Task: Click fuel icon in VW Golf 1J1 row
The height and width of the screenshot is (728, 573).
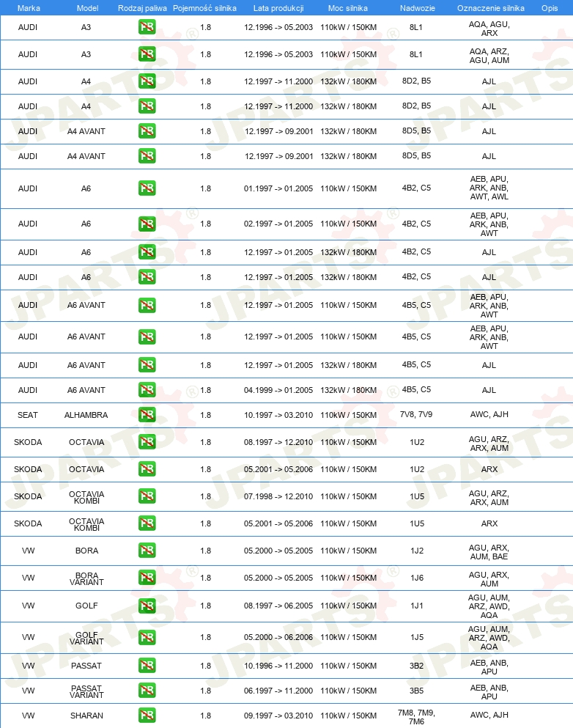Action: click(147, 606)
